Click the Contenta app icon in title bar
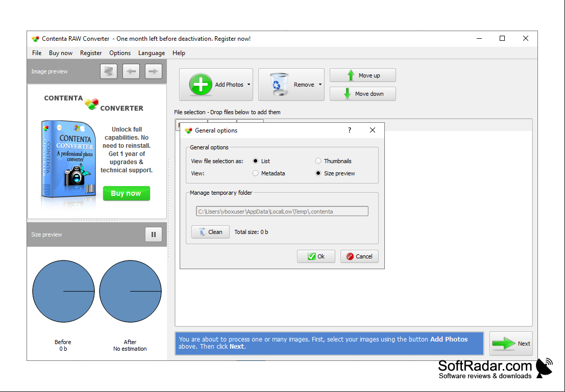Viewport: 565px width, 392px height. [35, 39]
